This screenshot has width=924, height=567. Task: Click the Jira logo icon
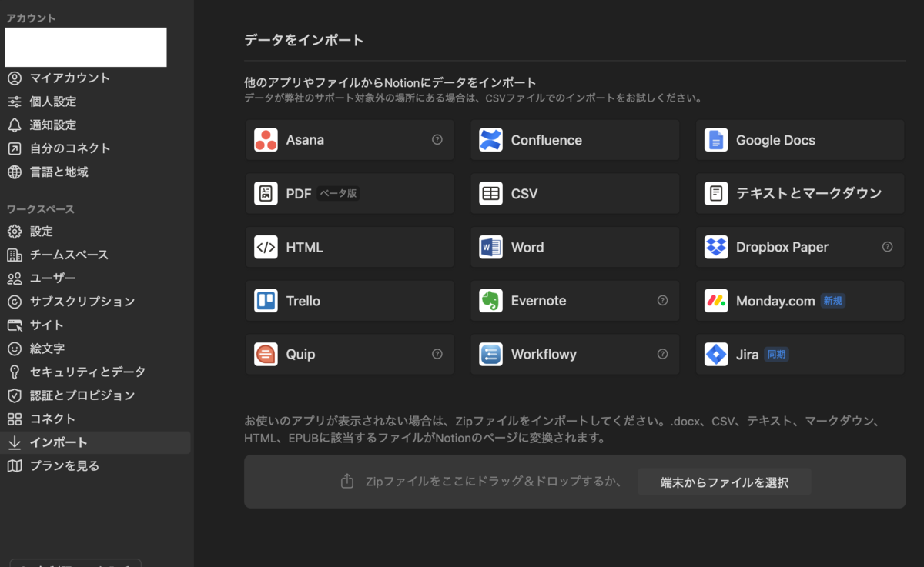coord(716,354)
